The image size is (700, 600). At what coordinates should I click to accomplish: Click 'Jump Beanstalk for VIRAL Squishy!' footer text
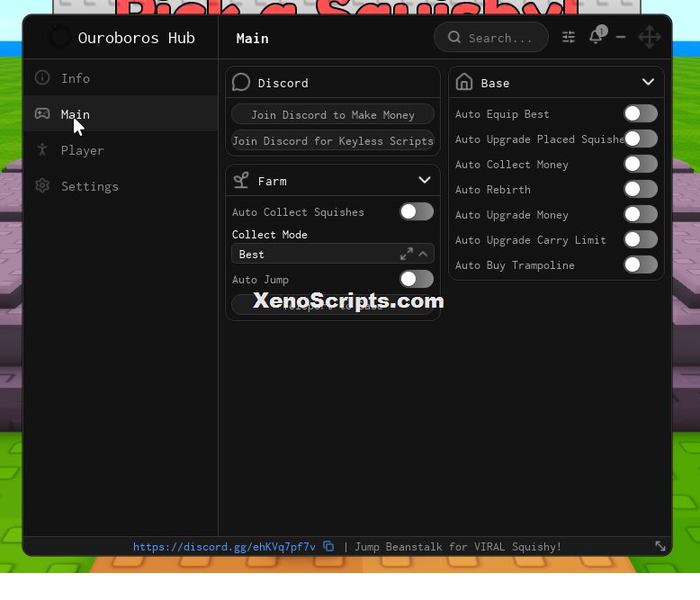click(458, 547)
